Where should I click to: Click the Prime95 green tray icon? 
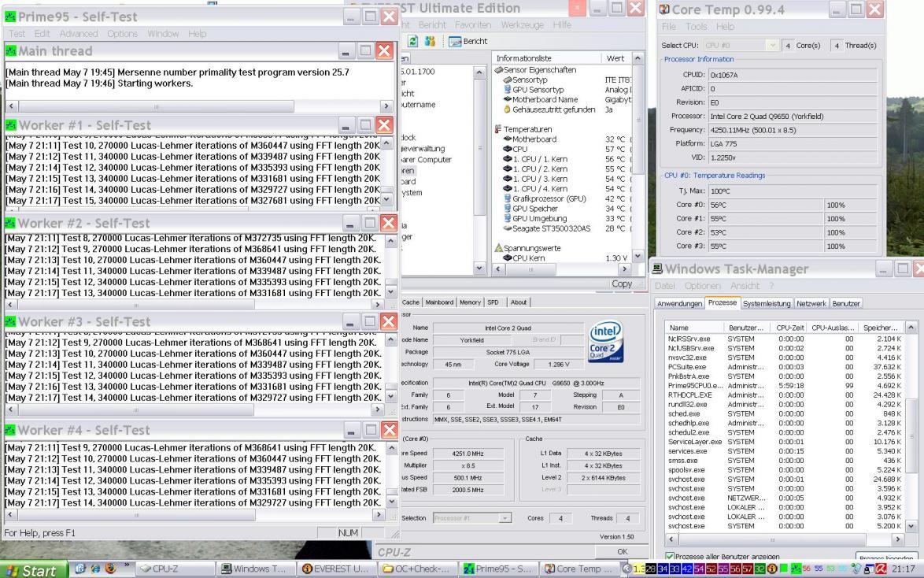(x=796, y=569)
